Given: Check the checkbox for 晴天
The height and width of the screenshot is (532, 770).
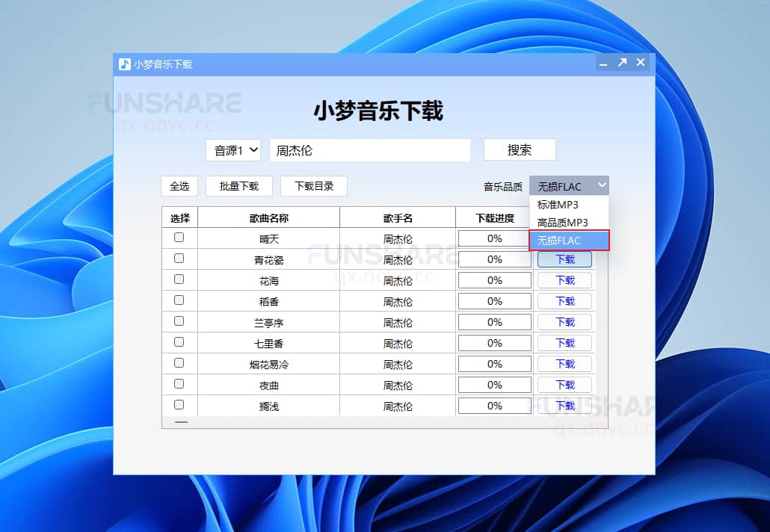Looking at the screenshot, I should tap(179, 238).
